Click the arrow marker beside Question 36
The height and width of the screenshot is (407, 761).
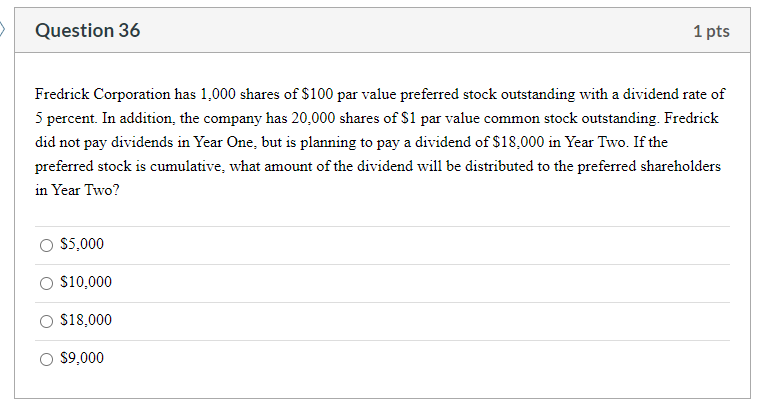2,30
